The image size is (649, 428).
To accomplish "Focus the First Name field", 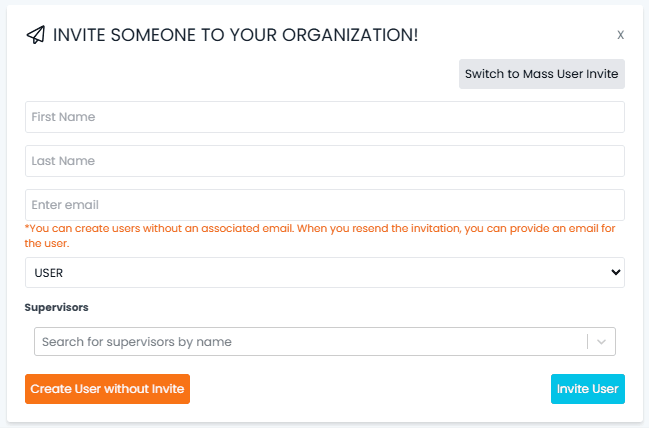I will 324,117.
